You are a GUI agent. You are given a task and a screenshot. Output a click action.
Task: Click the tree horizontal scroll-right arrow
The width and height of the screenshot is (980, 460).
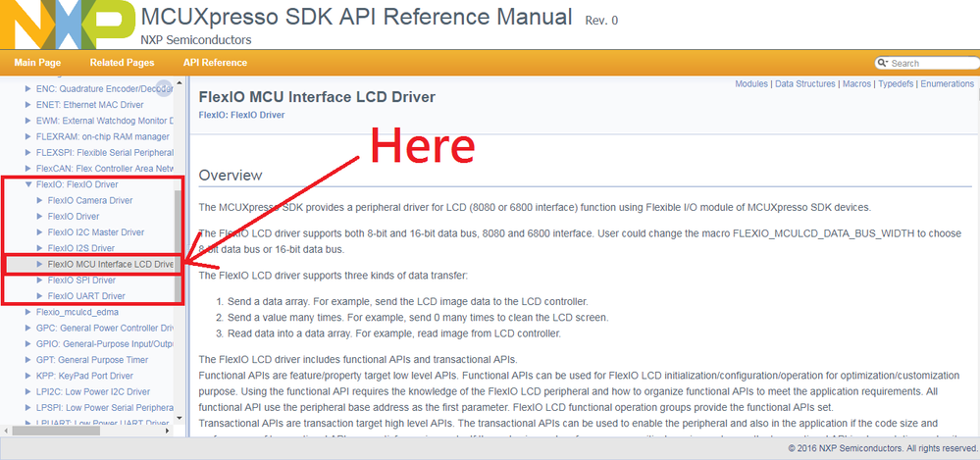(168, 430)
